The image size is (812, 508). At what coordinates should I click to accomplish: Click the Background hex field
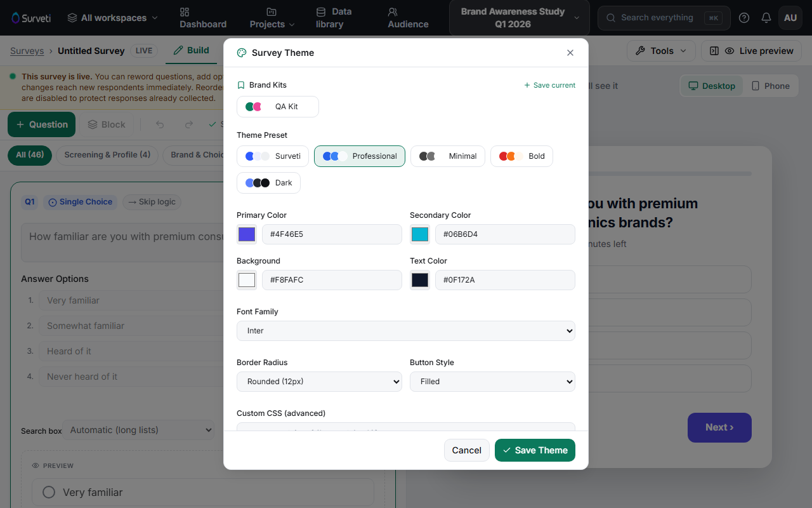(332, 280)
